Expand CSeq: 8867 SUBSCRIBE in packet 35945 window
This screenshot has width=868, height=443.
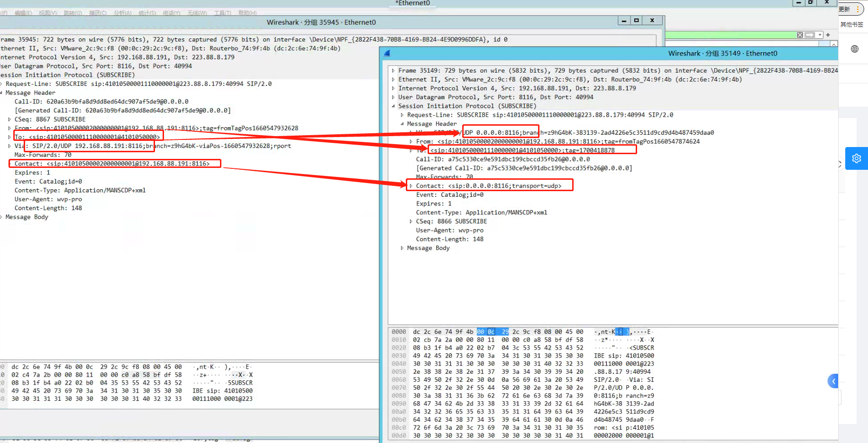pos(9,120)
